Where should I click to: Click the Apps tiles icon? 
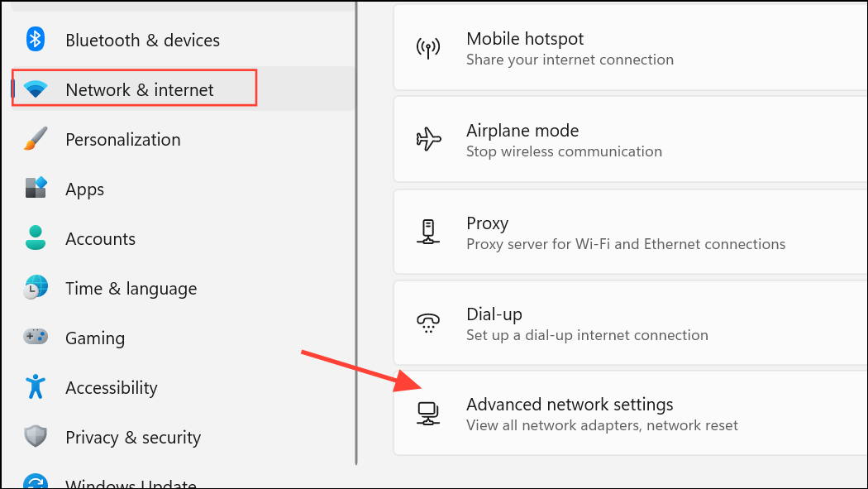click(36, 188)
